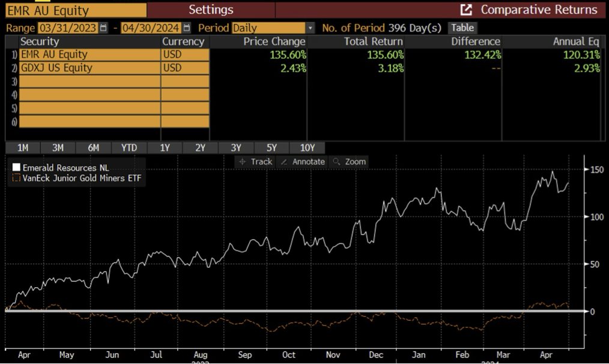
Task: Toggle VanEck Junior Gold Miners ETF series
Action: [x=16, y=178]
